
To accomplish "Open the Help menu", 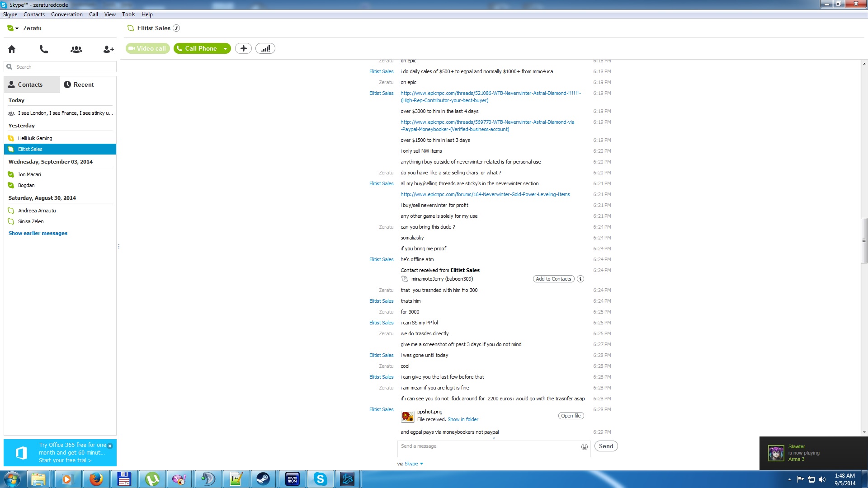I will (x=147, y=14).
